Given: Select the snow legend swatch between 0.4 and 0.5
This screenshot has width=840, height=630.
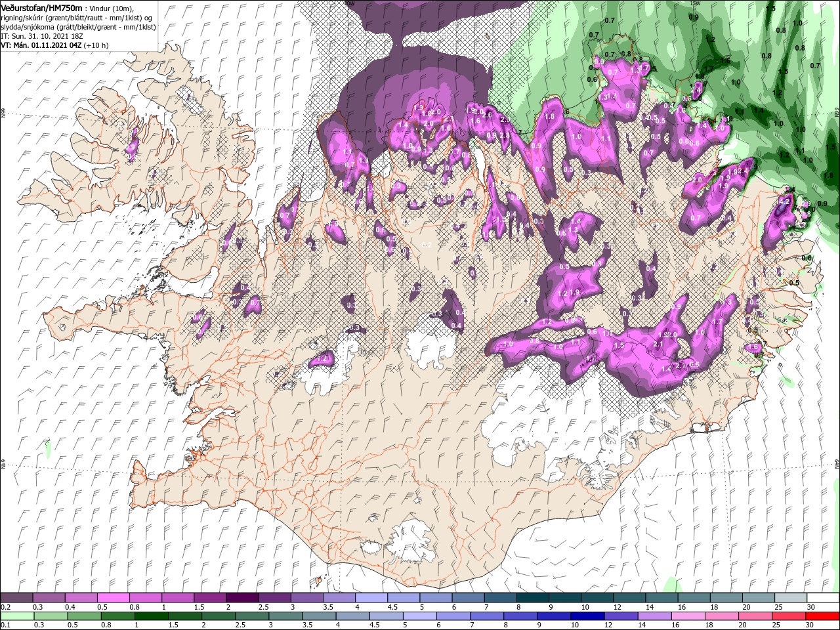Looking at the screenshot, I should coord(81,598).
